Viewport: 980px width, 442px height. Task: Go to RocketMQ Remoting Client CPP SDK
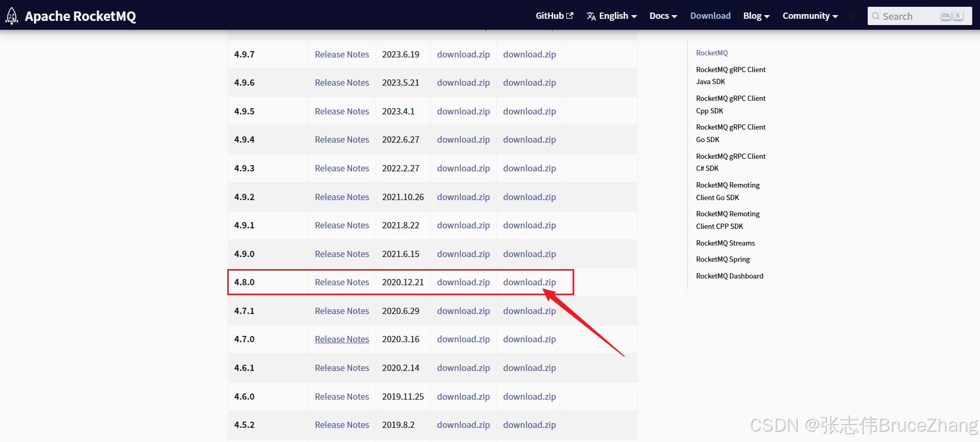point(728,220)
